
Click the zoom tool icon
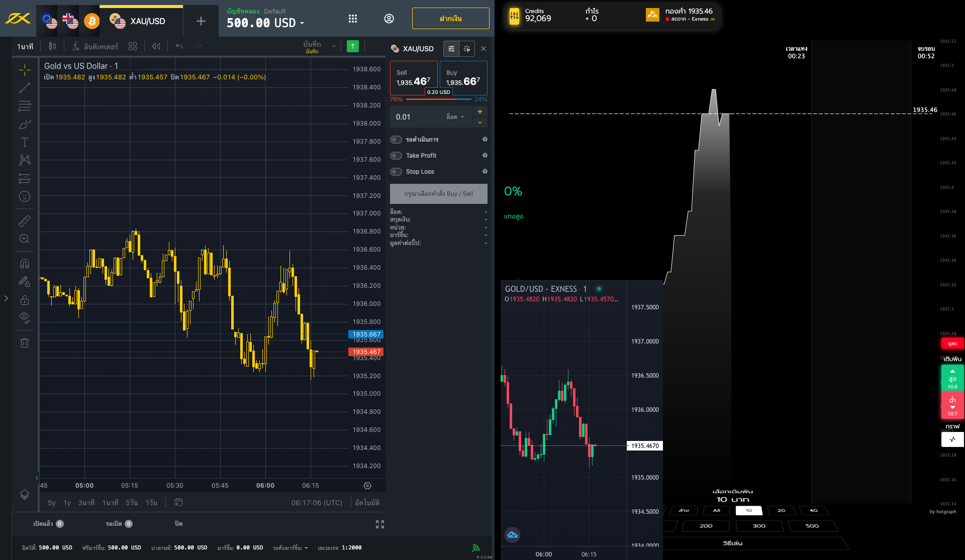point(24,239)
